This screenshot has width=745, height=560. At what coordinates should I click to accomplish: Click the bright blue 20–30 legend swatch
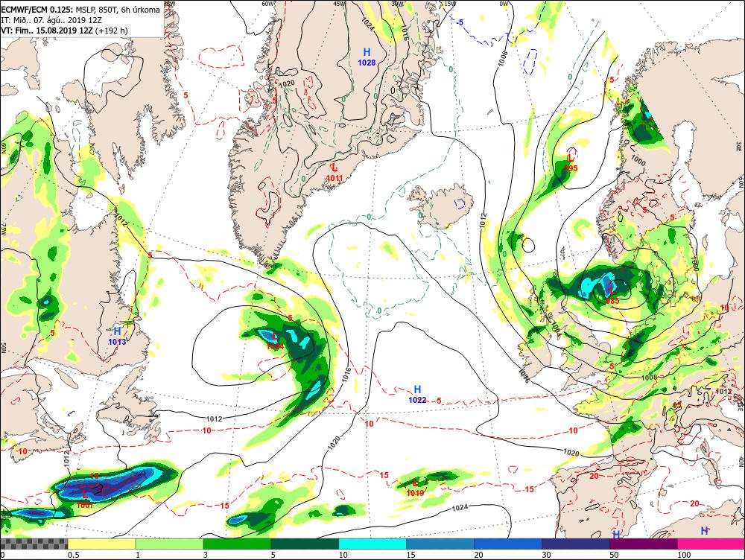pos(508,544)
